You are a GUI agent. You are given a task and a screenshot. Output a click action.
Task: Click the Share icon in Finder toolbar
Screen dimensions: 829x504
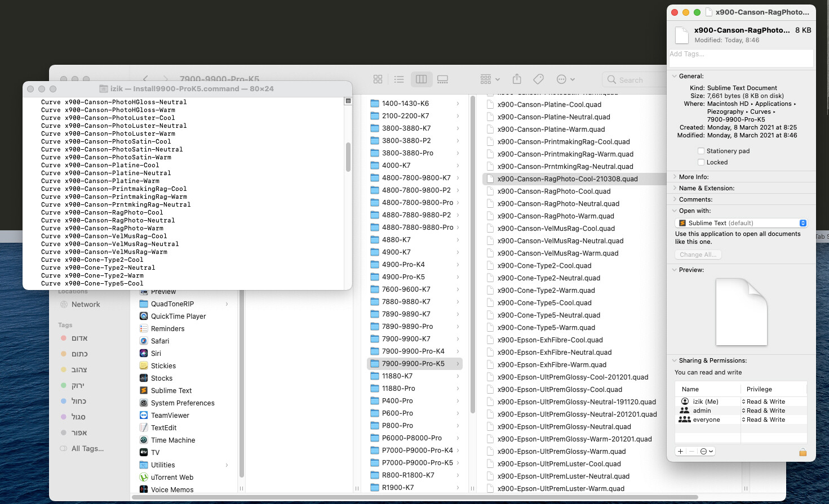(517, 79)
